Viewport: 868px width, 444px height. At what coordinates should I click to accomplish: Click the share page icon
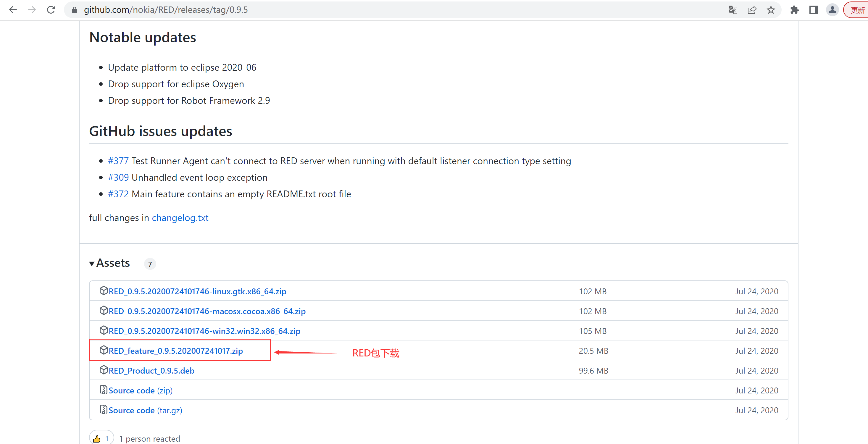point(752,10)
